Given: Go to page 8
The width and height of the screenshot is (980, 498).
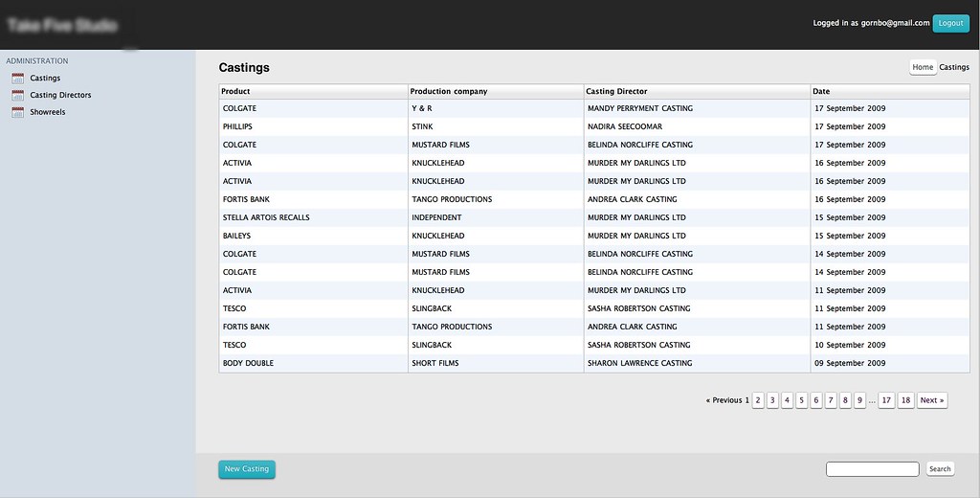Looking at the screenshot, I should coord(845,400).
